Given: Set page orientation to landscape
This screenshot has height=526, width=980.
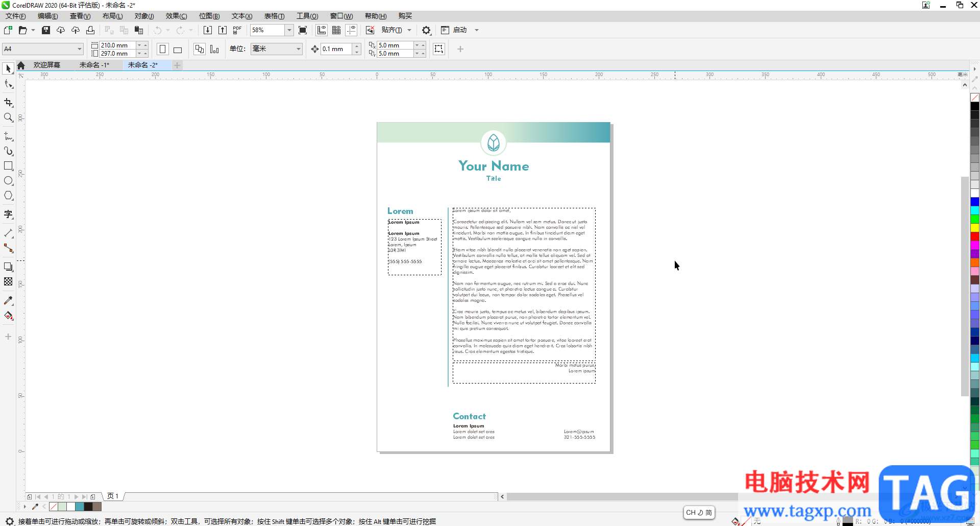Looking at the screenshot, I should point(178,49).
